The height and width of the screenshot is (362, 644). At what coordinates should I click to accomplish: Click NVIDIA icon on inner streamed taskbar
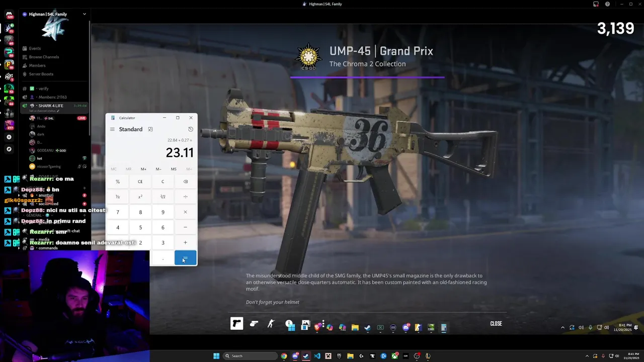click(x=431, y=327)
